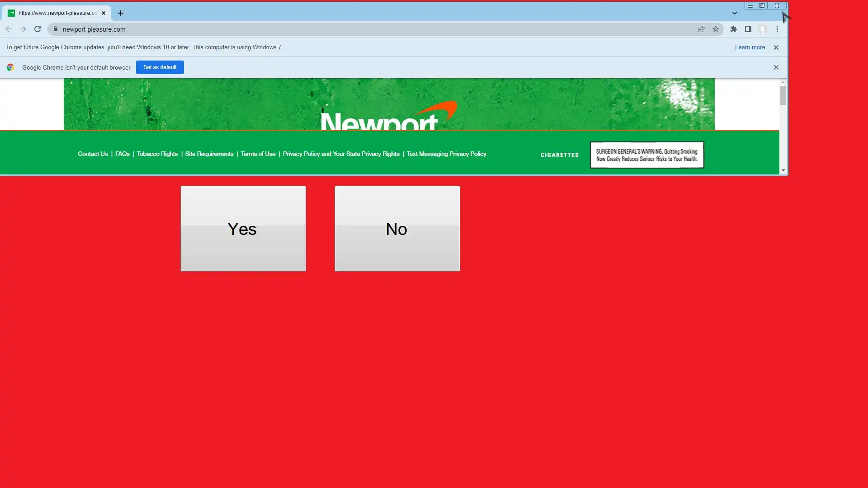Open the Extensions puzzle icon
868x488 pixels.
coord(733,29)
